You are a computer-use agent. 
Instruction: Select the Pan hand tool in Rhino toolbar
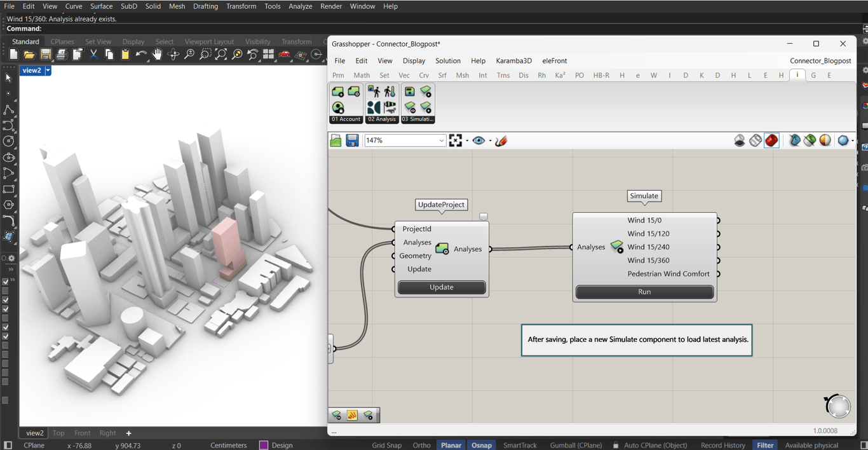click(157, 55)
